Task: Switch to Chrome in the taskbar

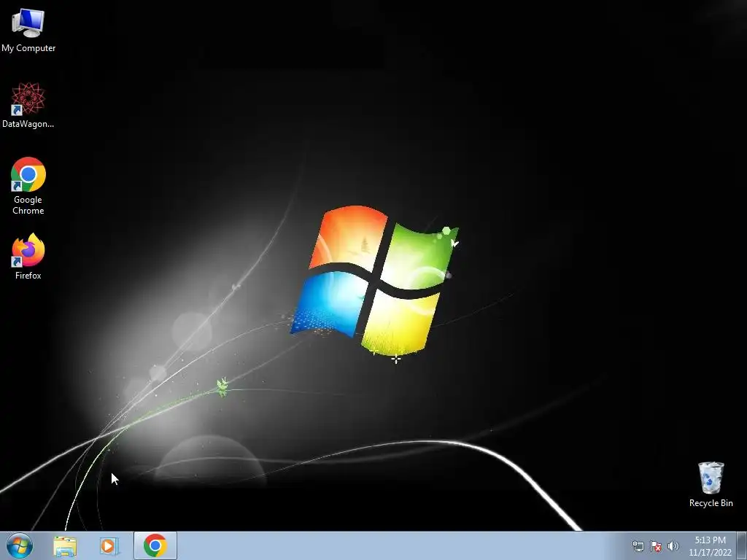Action: (x=155, y=545)
